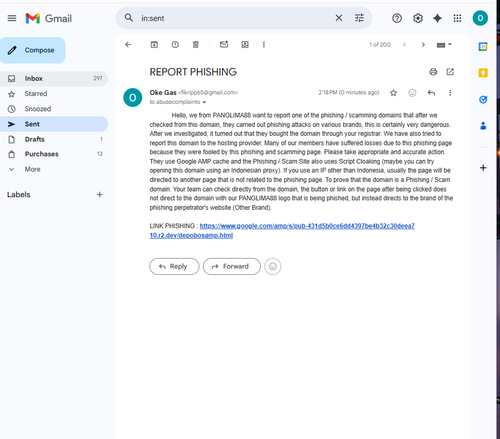500x439 pixels.
Task: Expand the recipient details arrow
Action: 204,102
